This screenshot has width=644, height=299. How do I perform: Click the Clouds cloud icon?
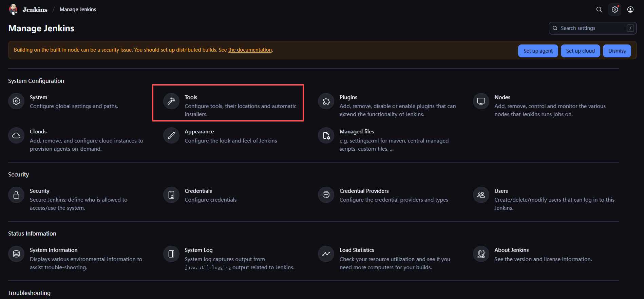pyautogui.click(x=16, y=136)
